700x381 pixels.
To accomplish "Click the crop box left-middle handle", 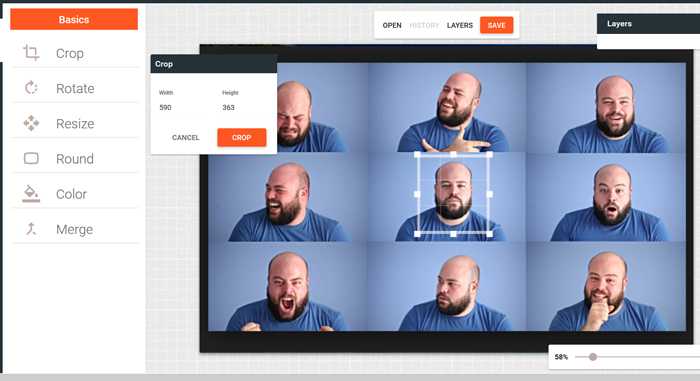I will (417, 194).
